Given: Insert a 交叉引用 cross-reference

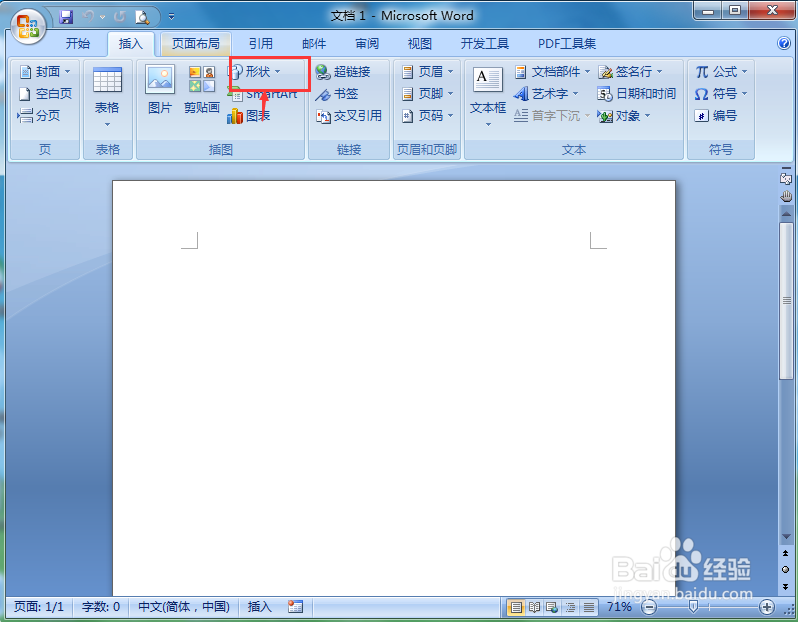Looking at the screenshot, I should point(349,116).
